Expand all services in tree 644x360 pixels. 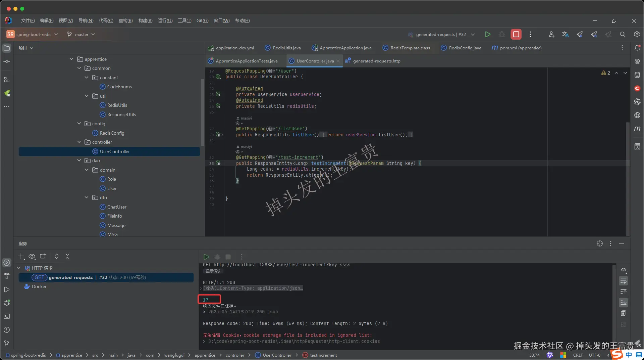pyautogui.click(x=57, y=256)
